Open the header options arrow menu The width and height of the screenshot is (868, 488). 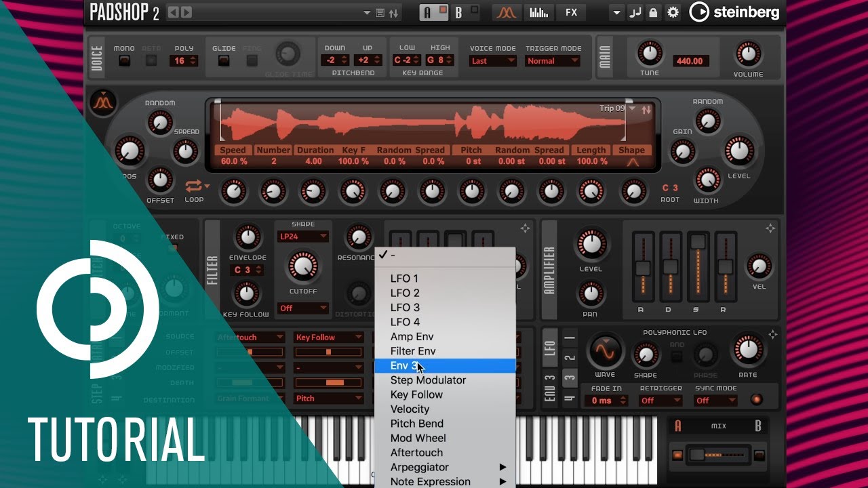pyautogui.click(x=616, y=12)
